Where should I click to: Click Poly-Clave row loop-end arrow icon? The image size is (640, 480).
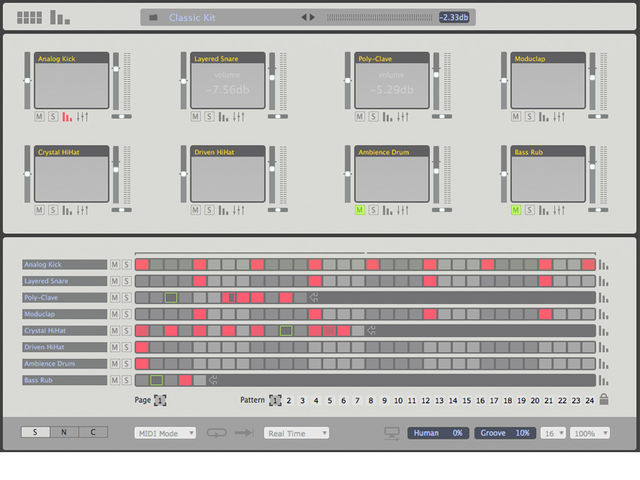coord(314,298)
